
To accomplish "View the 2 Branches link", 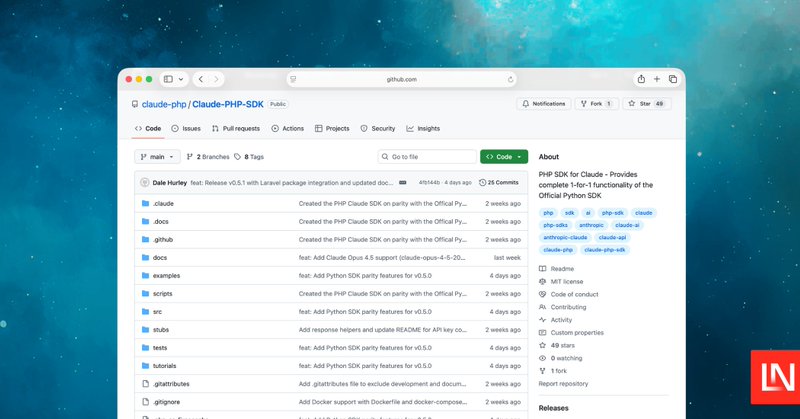I will [208, 157].
